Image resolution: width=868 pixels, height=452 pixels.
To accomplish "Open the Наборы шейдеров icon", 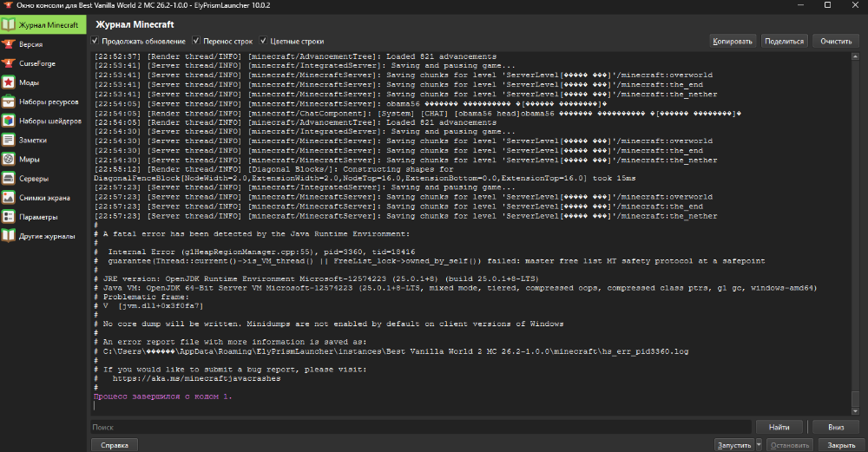I will click(x=9, y=121).
